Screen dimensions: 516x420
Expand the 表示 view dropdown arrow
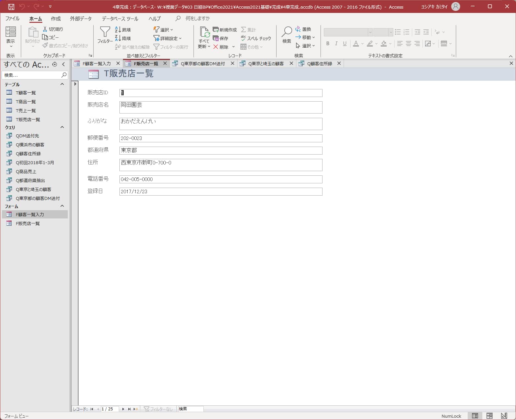click(11, 46)
